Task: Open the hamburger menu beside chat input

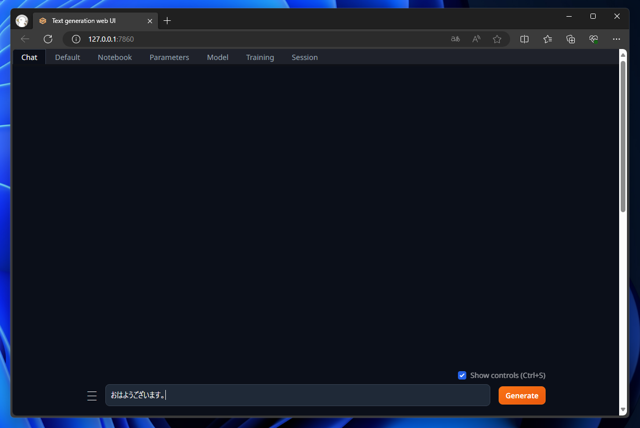Action: 92,396
